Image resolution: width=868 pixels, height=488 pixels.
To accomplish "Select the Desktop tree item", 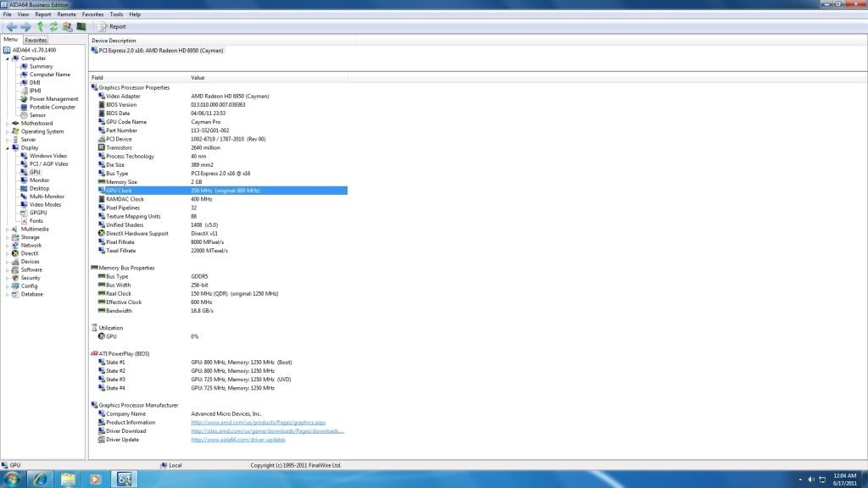I will [39, 189].
